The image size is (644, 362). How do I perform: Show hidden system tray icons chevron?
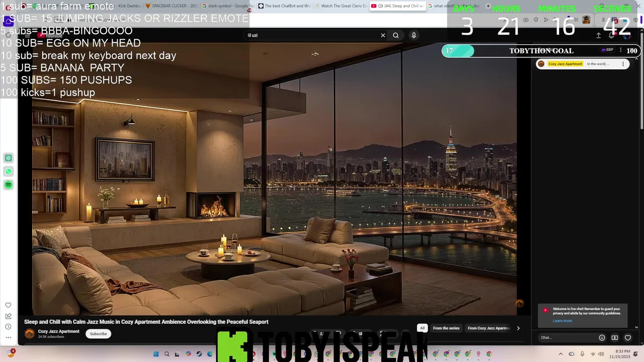click(560, 354)
